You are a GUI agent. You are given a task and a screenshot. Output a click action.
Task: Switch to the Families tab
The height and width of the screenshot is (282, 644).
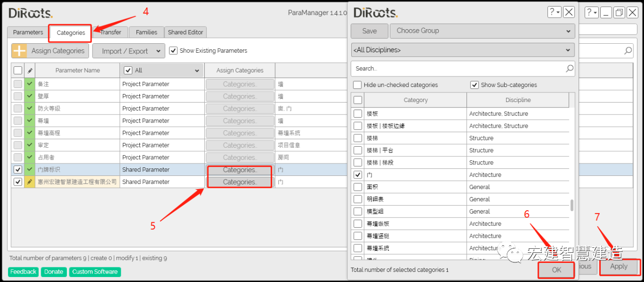146,32
